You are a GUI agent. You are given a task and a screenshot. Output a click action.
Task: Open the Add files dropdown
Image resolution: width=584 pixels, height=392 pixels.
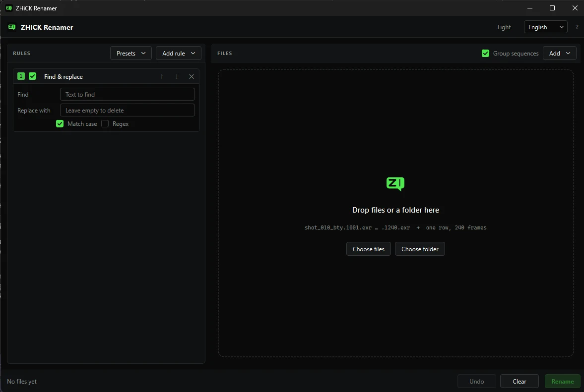pos(559,53)
